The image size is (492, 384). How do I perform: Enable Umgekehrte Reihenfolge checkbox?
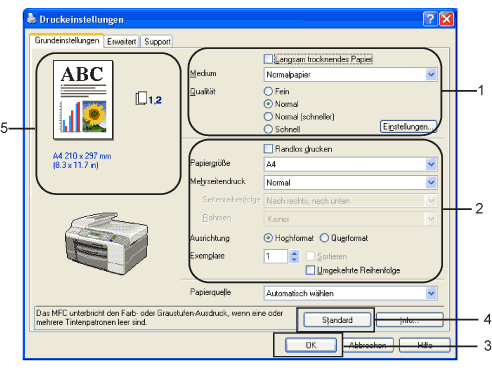click(310, 270)
